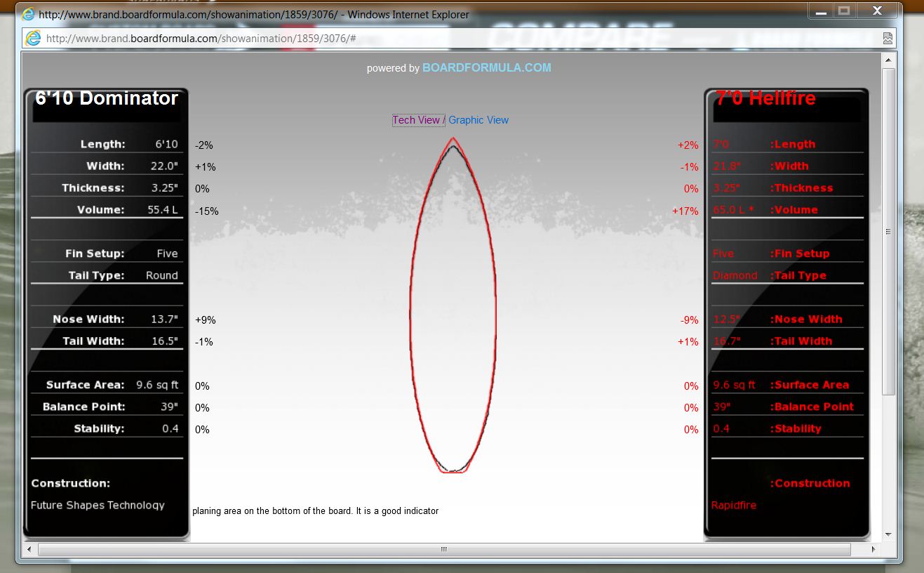Click the Hellfire tail type value Diamond

point(735,275)
